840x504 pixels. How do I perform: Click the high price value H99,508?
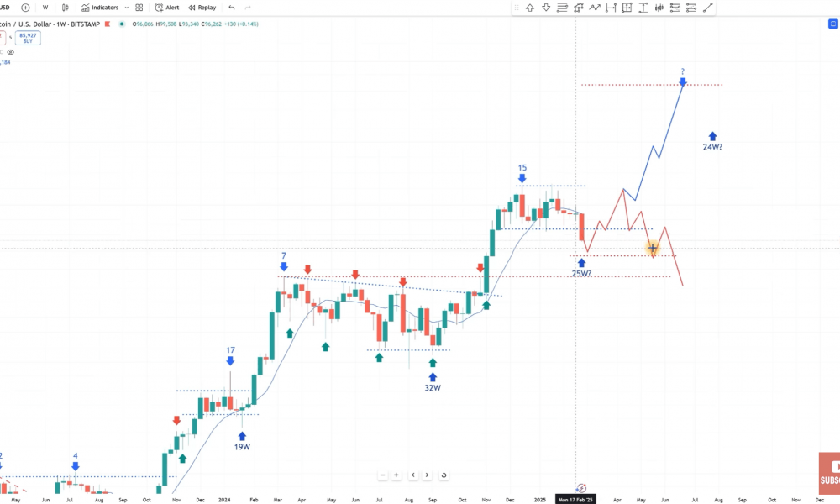(166, 24)
